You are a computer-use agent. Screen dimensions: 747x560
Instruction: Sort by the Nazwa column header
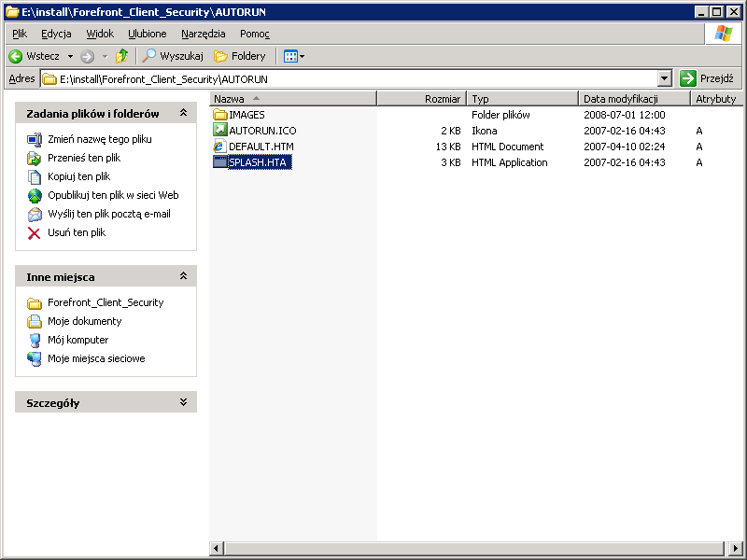click(293, 99)
